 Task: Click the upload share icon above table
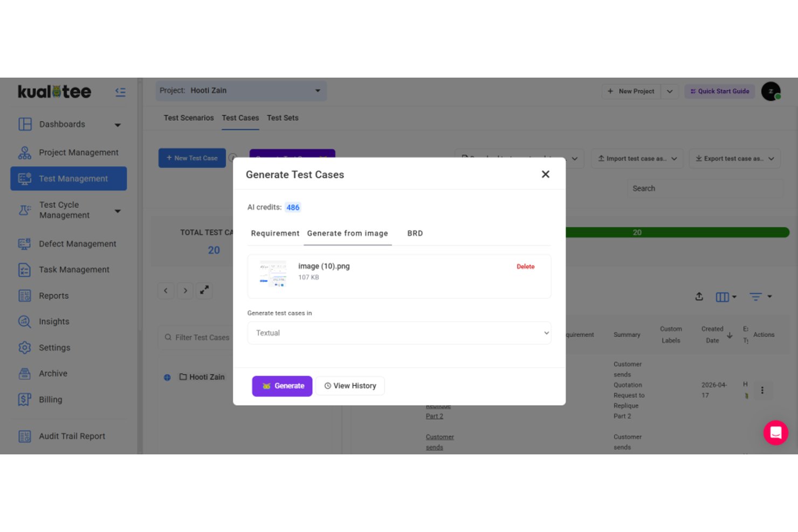(x=699, y=296)
